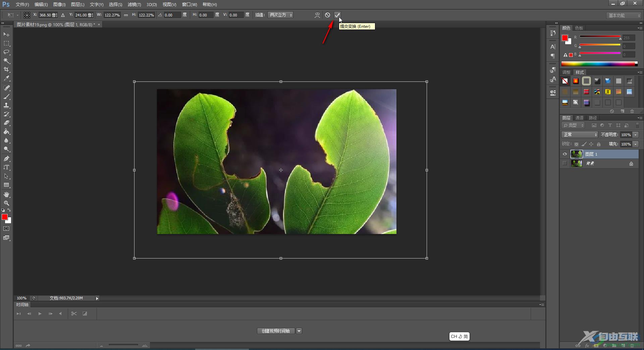644x350 pixels.
Task: Toggle lock all for layer
Action: [599, 144]
